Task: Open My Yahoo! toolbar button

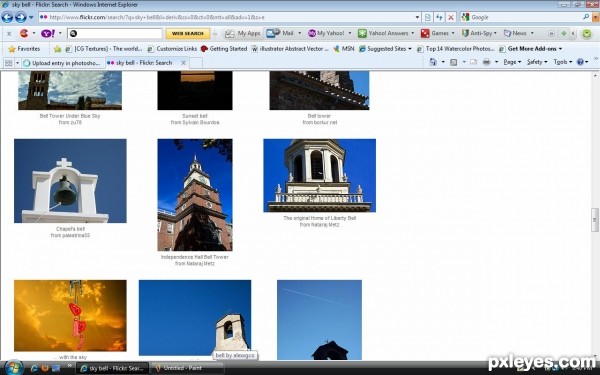Action: pos(326,33)
